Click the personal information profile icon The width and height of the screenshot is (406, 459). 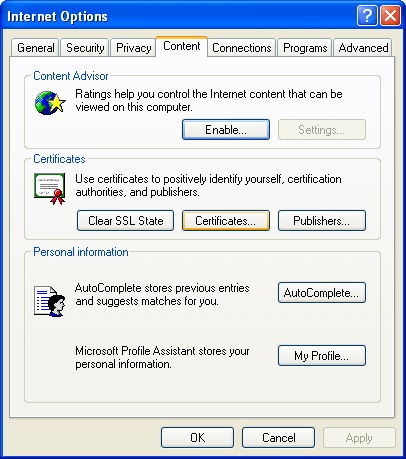click(x=50, y=301)
